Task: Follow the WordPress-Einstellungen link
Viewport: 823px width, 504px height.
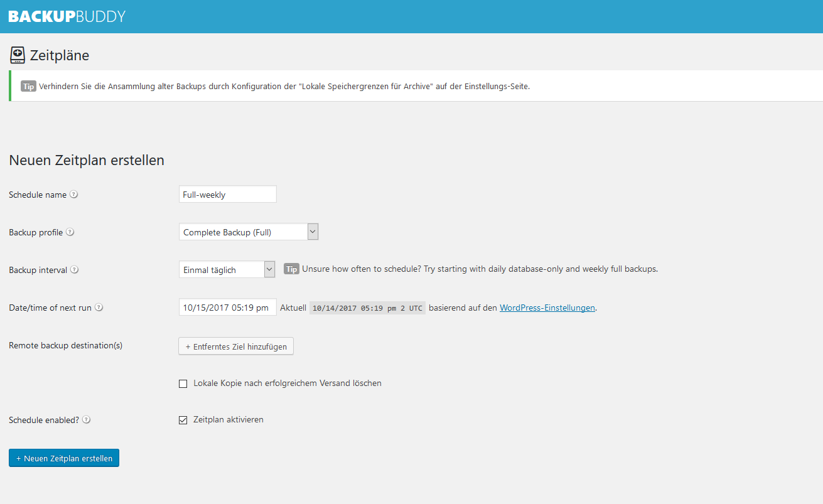Action: 547,308
